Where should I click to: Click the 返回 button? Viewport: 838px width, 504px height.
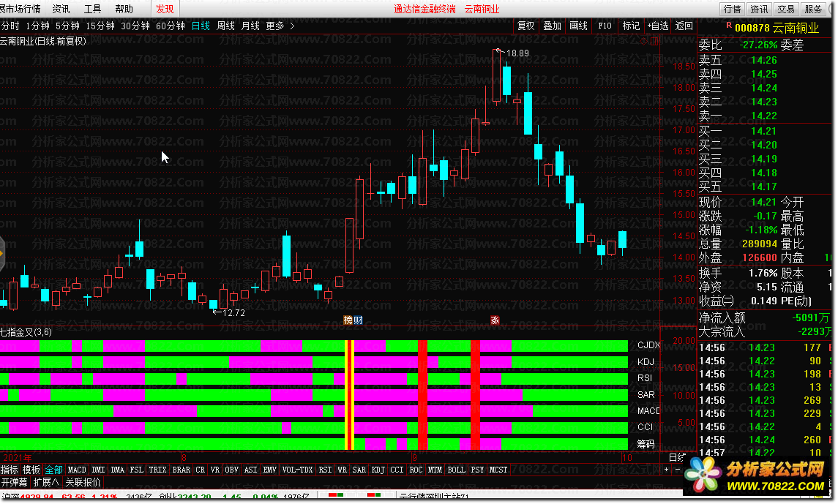pos(684,26)
